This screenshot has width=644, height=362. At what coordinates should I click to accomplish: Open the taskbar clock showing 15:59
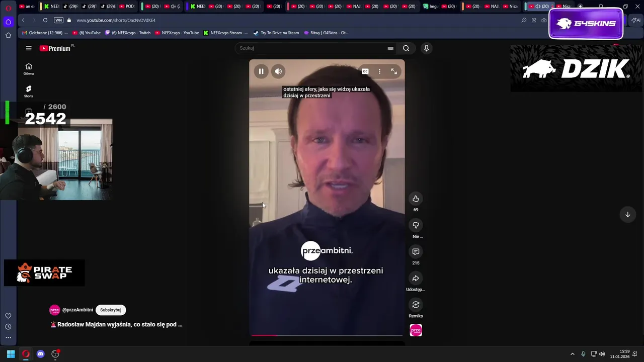click(620, 354)
